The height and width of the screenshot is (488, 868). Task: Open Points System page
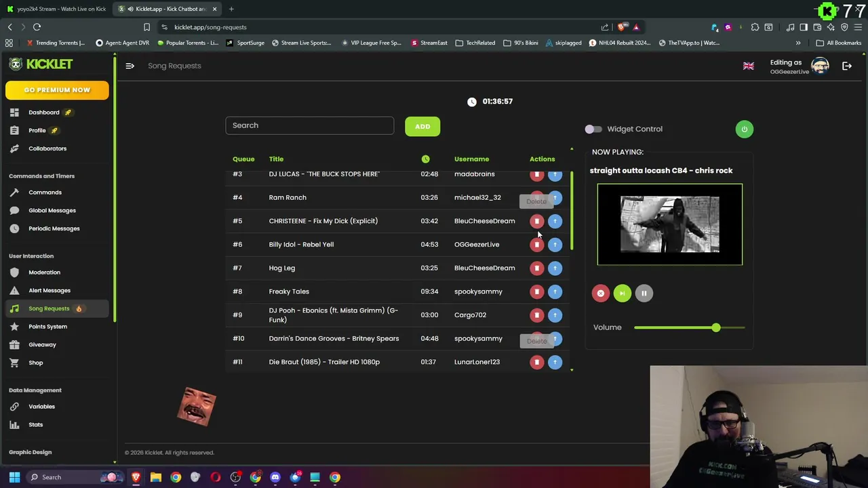47,327
